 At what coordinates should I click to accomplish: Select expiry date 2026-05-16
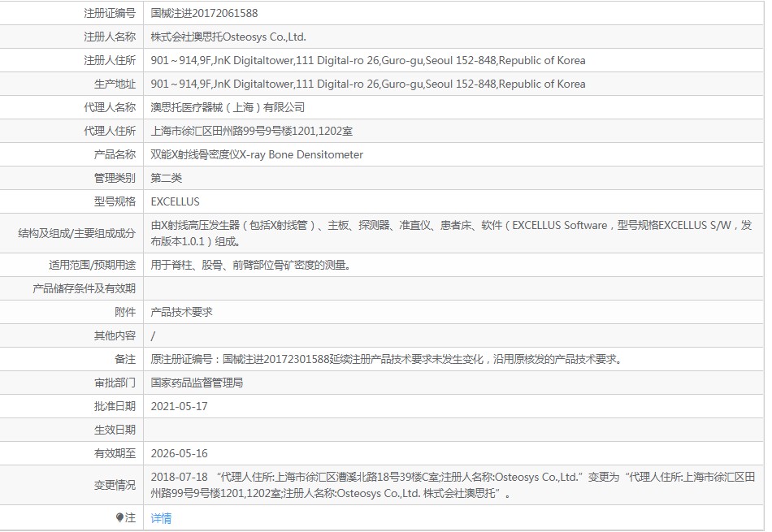(180, 454)
